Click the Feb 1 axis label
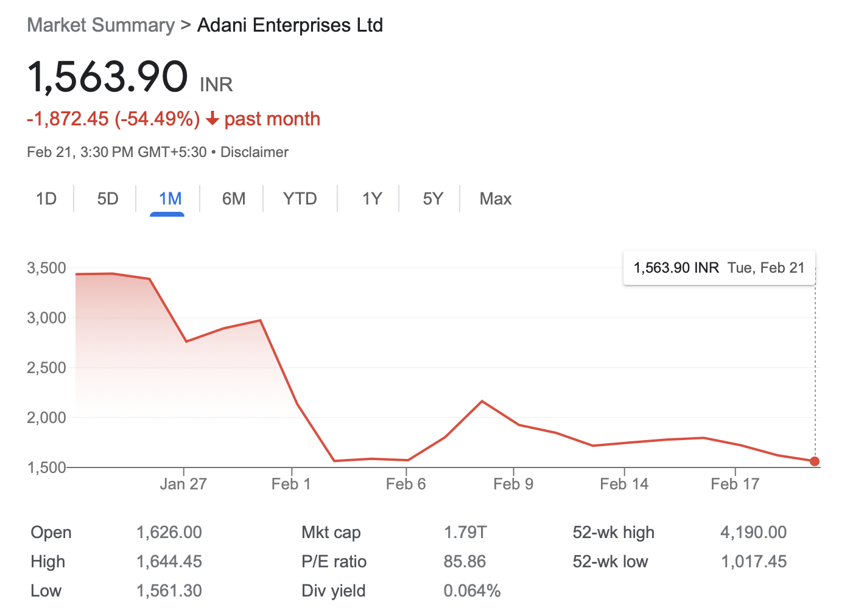The height and width of the screenshot is (616, 850). 291,485
